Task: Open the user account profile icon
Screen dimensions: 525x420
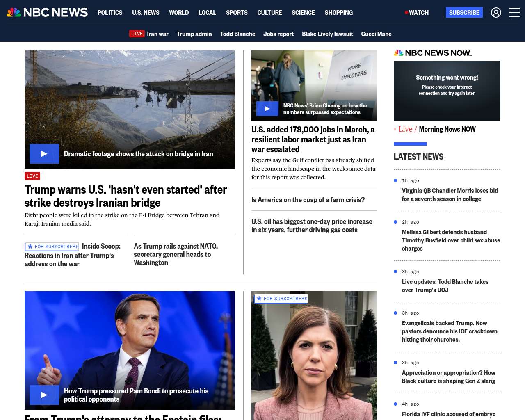Action: click(496, 13)
